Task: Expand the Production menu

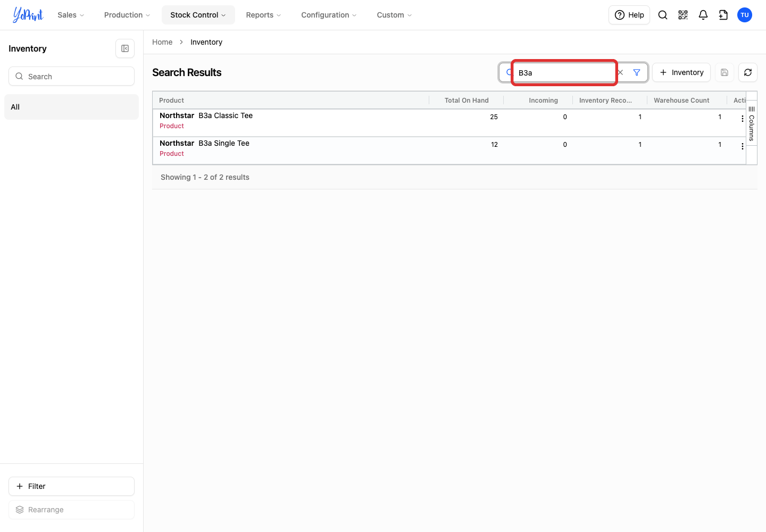Action: [127, 15]
